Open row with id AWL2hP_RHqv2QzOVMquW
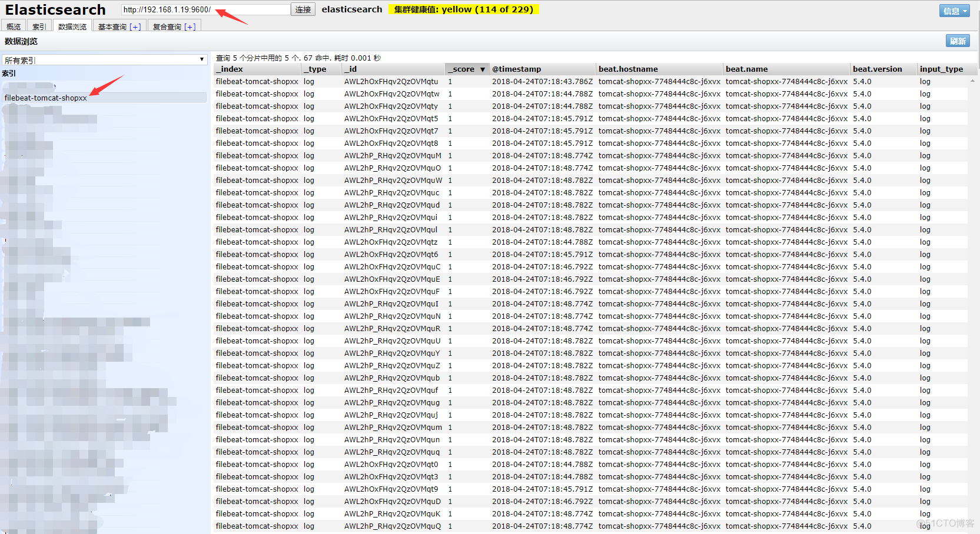The image size is (980, 534). tap(591, 181)
